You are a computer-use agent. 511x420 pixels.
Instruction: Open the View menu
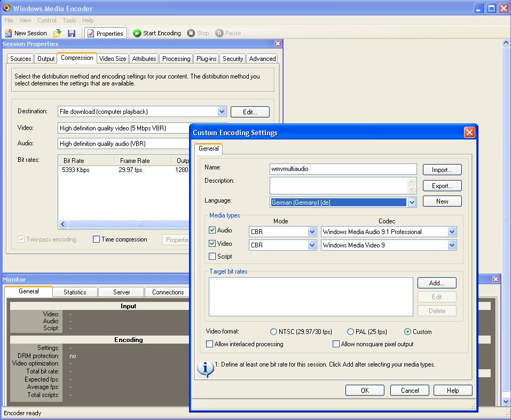(25, 20)
